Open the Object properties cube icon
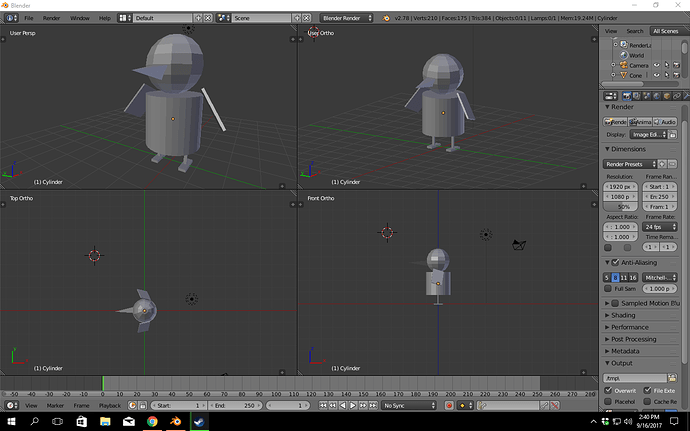Image resolution: width=690 pixels, height=431 pixels. 667,96
